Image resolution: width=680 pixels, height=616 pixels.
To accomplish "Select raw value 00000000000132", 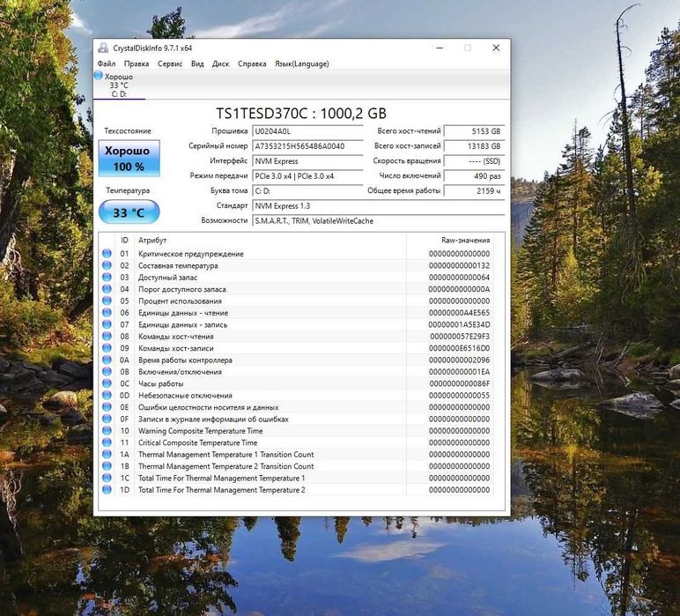I will click(x=459, y=265).
